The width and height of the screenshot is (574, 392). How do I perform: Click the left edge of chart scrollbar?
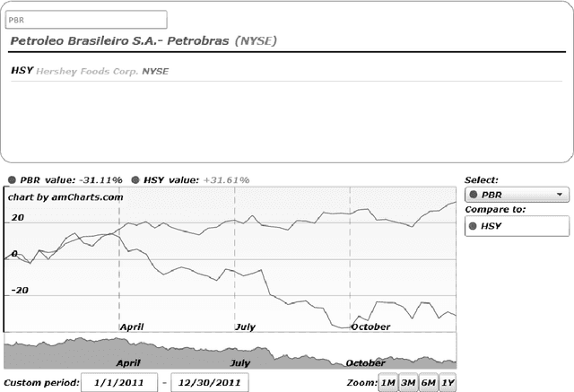pos(5,351)
